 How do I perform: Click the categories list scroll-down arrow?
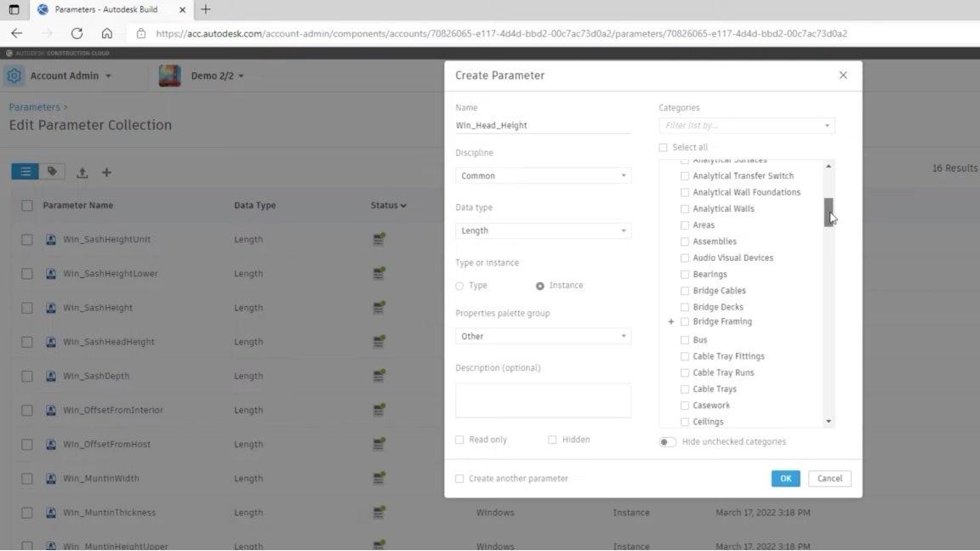pyautogui.click(x=829, y=422)
